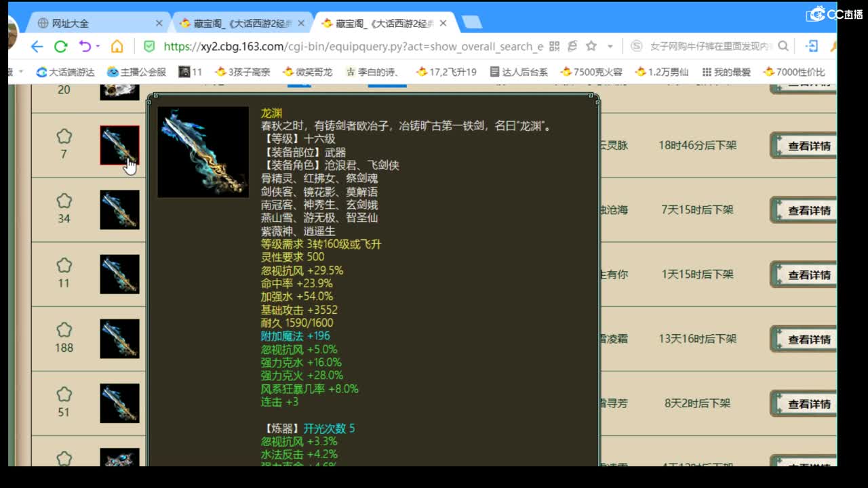Favorite the item with star count 34
Screen dimensions: 868x488
pos(64,201)
